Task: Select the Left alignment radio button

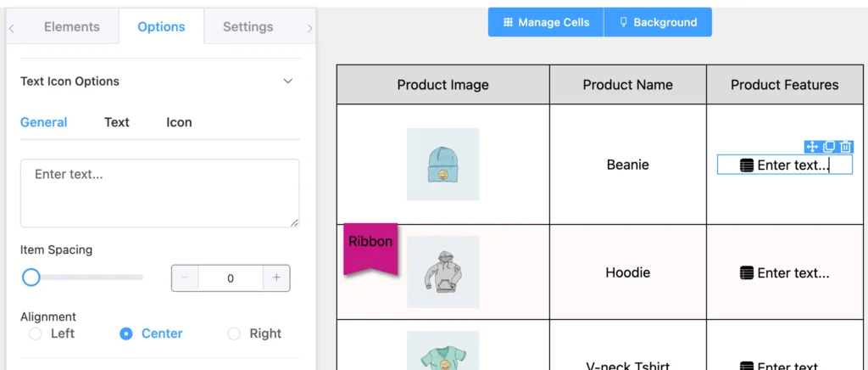Action: (36, 334)
